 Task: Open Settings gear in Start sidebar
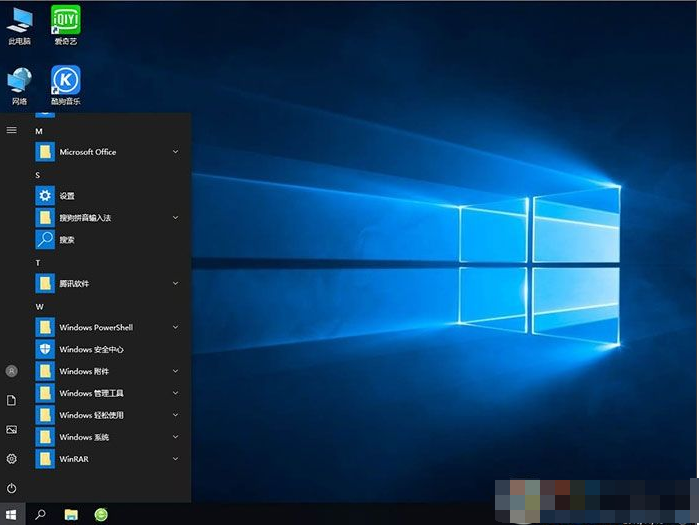point(12,459)
